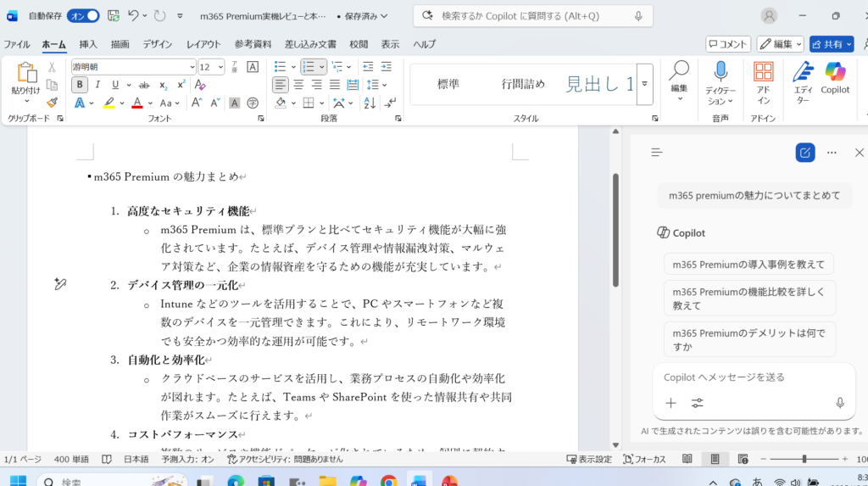Click the Format Painter brush icon
Image resolution: width=868 pixels, height=486 pixels.
pyautogui.click(x=53, y=103)
